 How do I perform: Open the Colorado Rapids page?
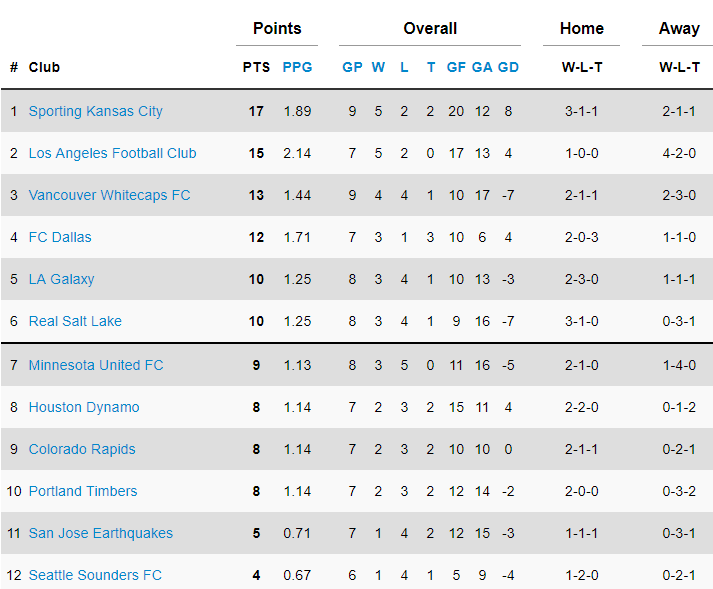(82, 449)
